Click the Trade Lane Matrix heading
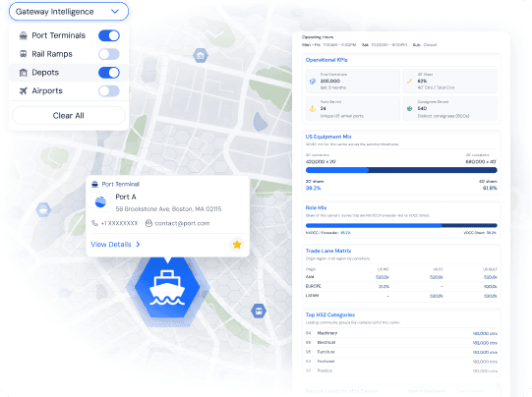 tap(328, 251)
